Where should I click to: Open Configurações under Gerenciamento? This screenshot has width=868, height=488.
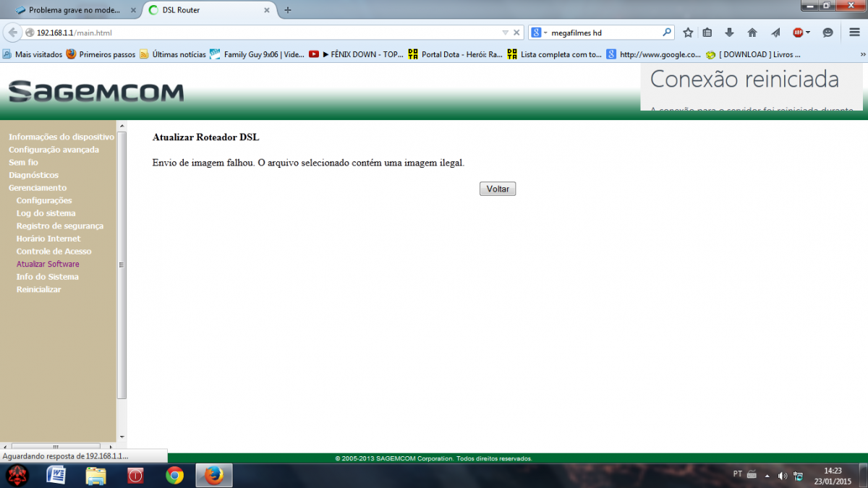click(x=44, y=200)
